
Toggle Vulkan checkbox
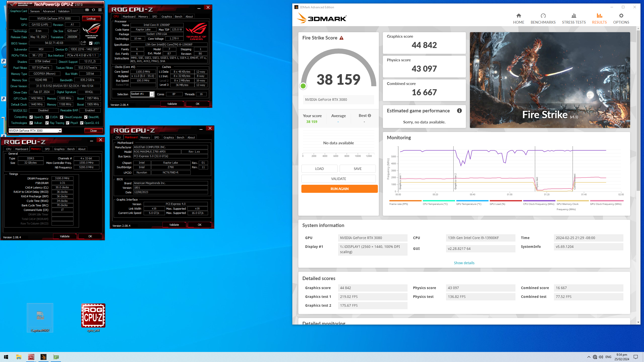[31, 123]
